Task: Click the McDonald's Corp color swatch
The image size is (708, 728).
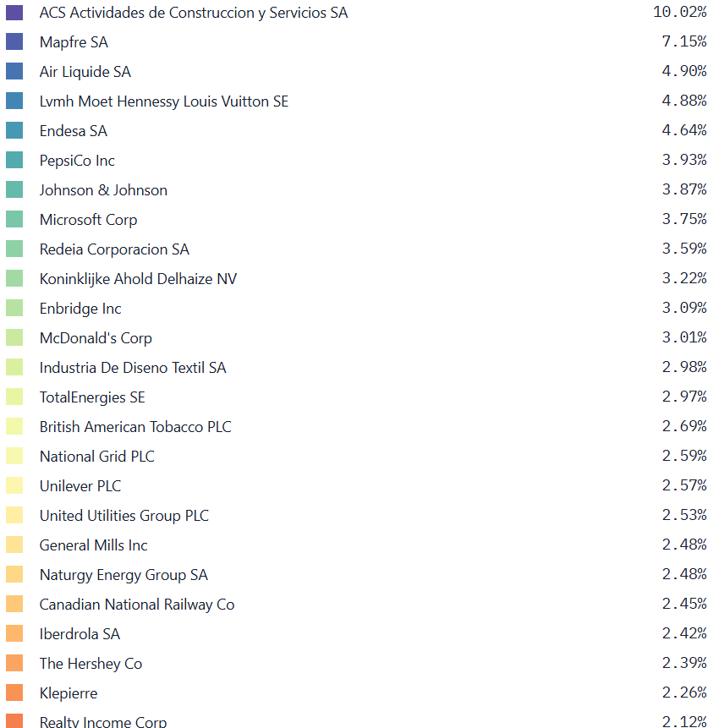Action: coord(14,338)
